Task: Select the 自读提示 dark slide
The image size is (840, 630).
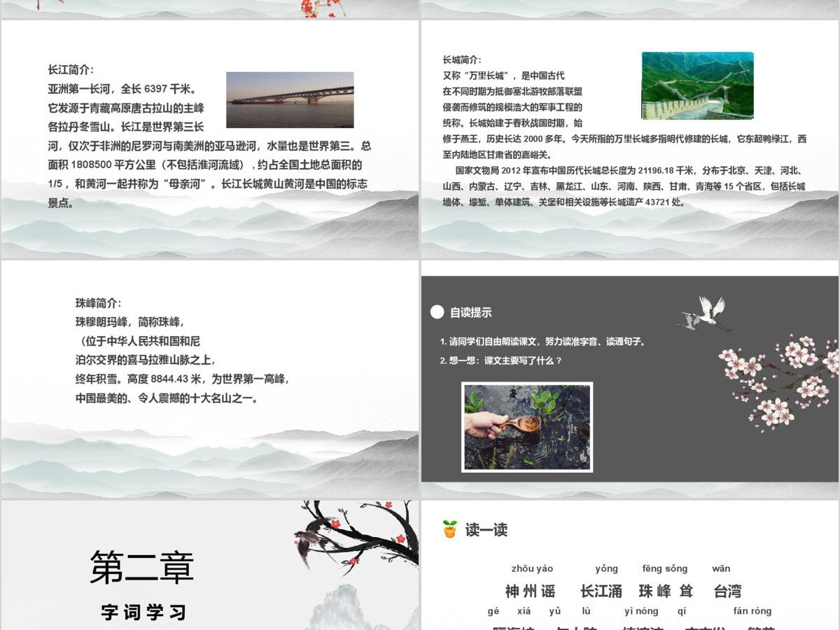Action: pyautogui.click(x=630, y=379)
